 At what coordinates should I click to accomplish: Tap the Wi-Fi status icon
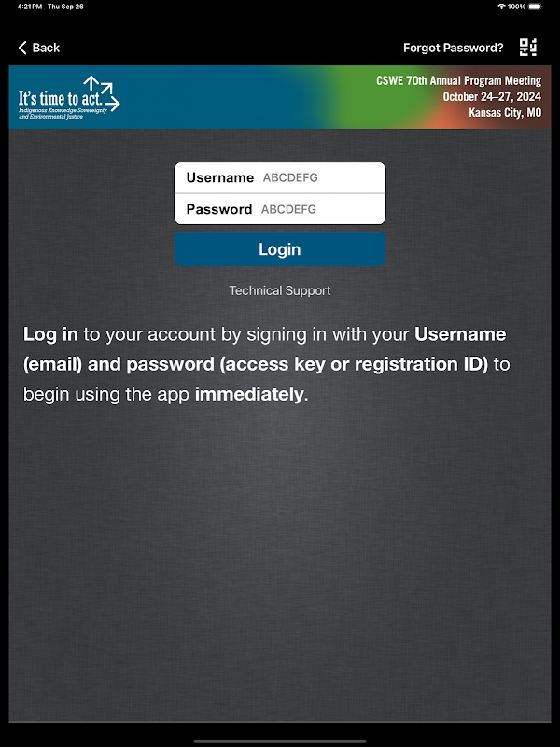[x=501, y=7]
